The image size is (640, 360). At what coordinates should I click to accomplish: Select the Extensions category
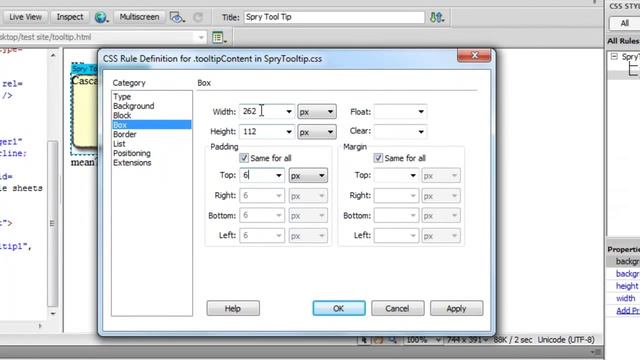click(x=132, y=162)
